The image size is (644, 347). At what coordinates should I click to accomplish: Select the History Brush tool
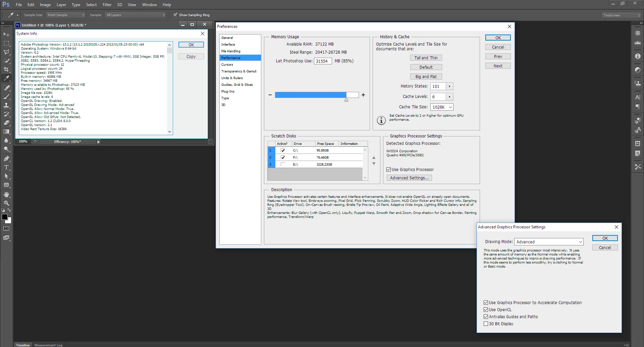6,114
